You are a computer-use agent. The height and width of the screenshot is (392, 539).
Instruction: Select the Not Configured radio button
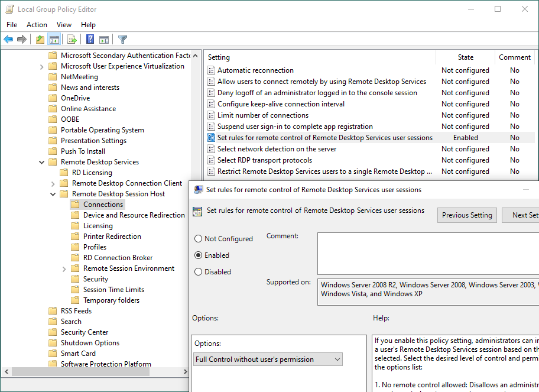(199, 239)
